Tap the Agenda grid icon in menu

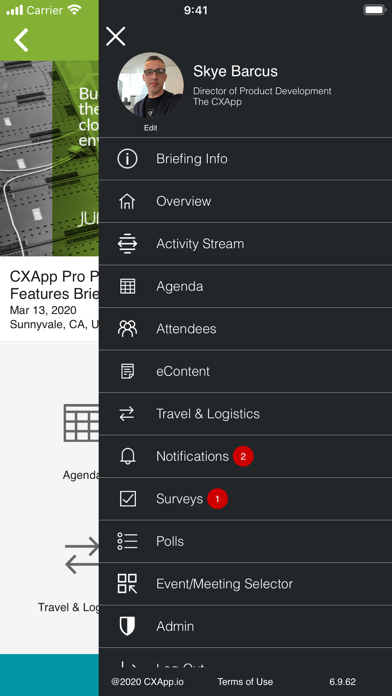tap(127, 286)
